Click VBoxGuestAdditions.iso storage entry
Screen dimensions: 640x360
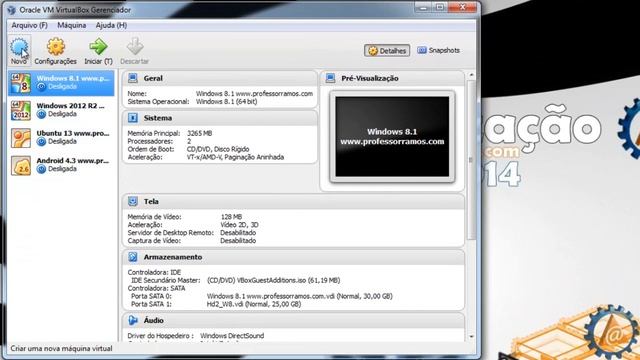pos(273,280)
